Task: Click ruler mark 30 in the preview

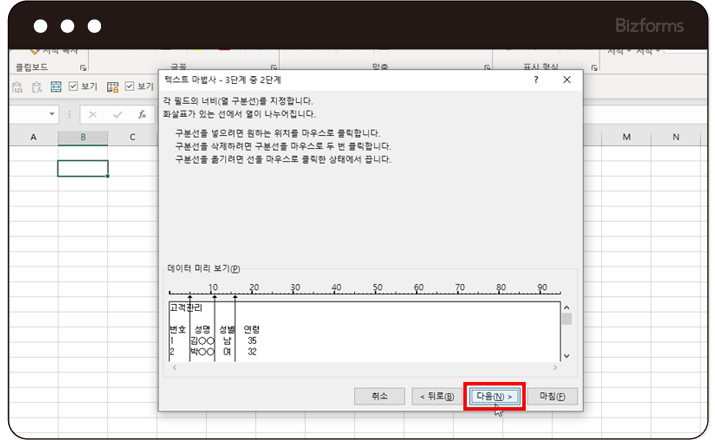Action: point(295,287)
